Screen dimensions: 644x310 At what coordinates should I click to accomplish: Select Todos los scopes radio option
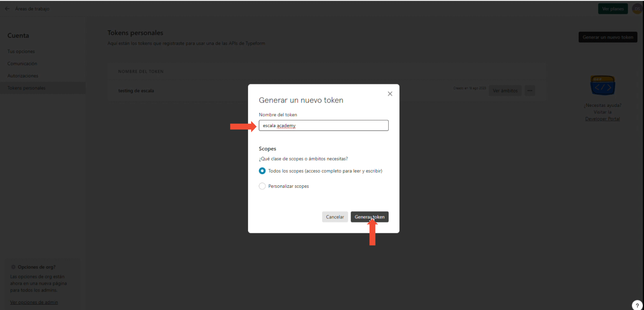click(x=262, y=171)
